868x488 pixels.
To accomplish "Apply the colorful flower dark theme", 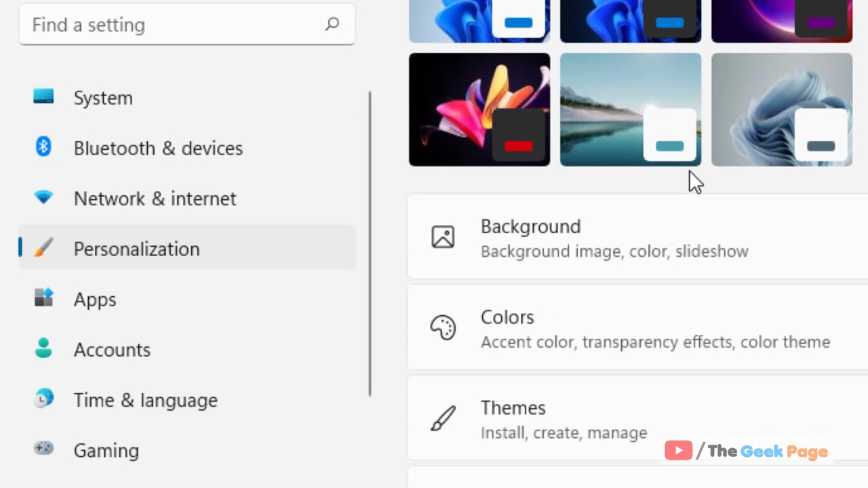I will pyautogui.click(x=479, y=109).
